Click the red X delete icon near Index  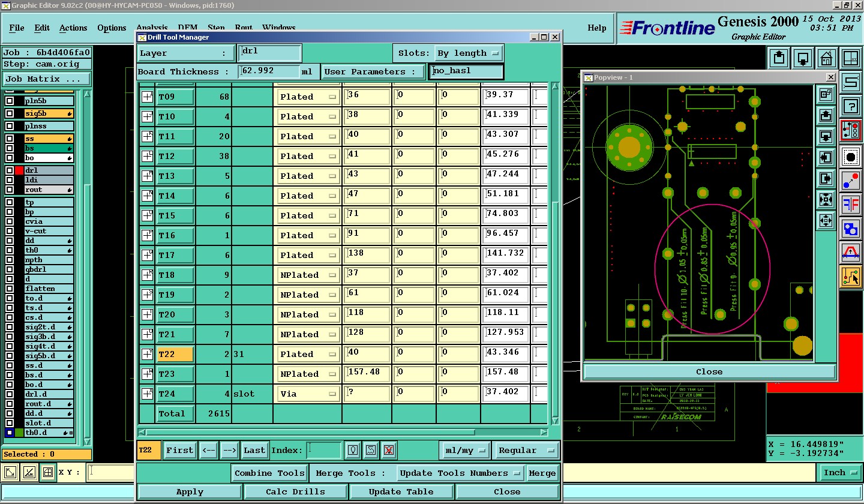[x=389, y=450]
